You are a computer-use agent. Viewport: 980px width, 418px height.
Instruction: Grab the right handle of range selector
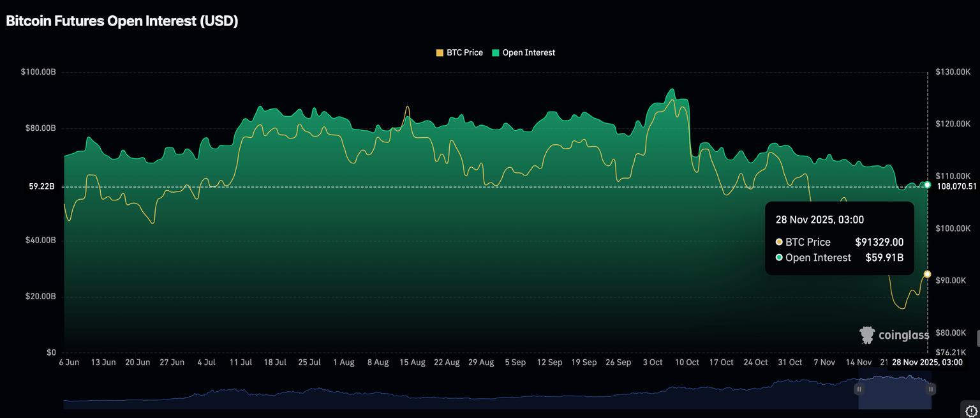[931, 389]
